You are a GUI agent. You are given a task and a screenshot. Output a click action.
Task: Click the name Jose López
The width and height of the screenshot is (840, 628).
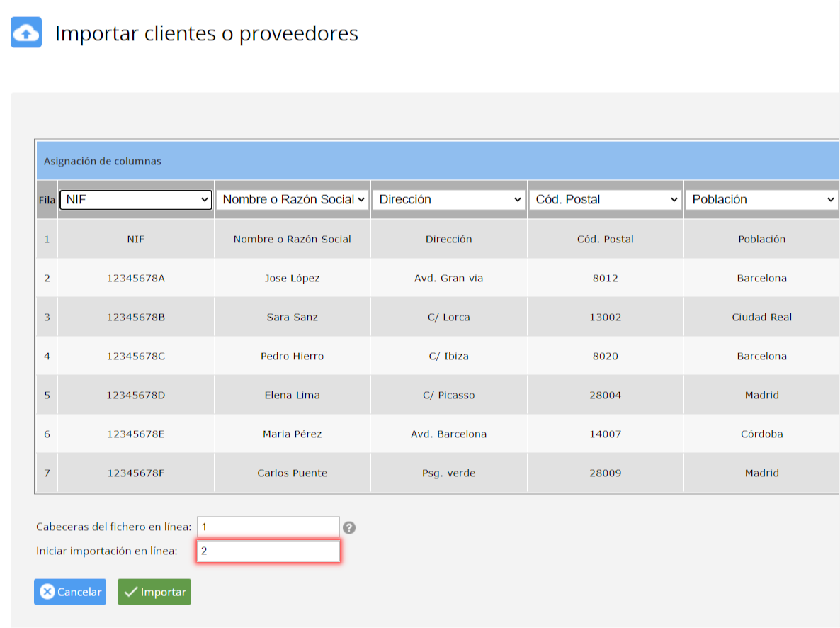[293, 278]
